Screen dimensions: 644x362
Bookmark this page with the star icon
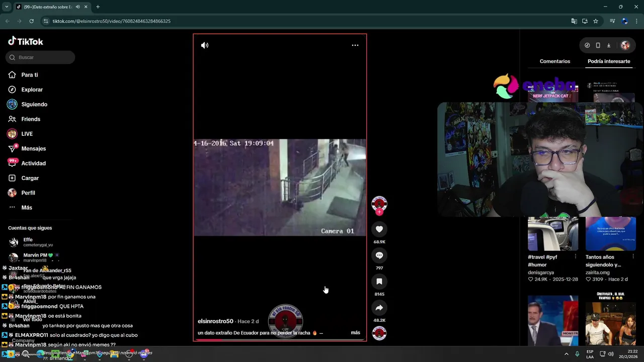point(596,21)
